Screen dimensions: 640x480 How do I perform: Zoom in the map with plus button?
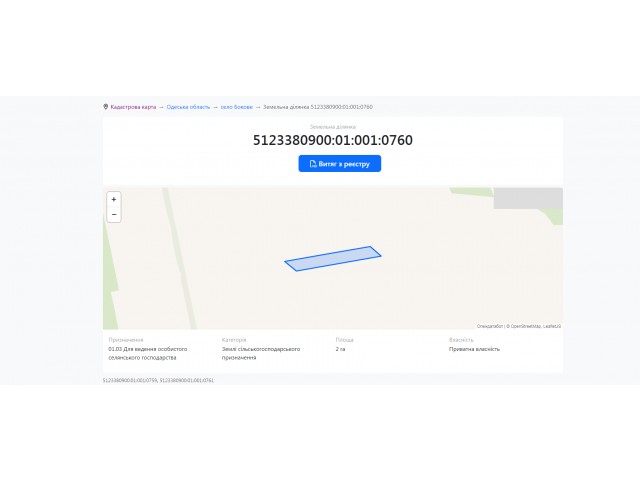pos(114,199)
